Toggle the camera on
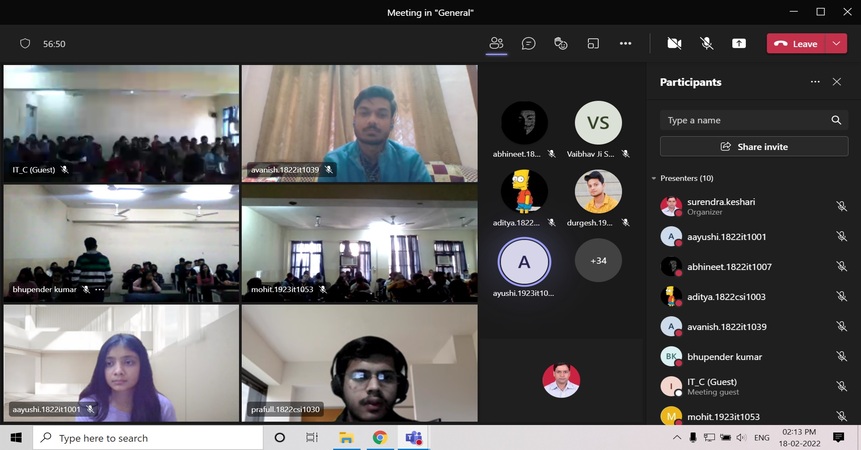Screen dimensions: 861x450 tap(674, 44)
